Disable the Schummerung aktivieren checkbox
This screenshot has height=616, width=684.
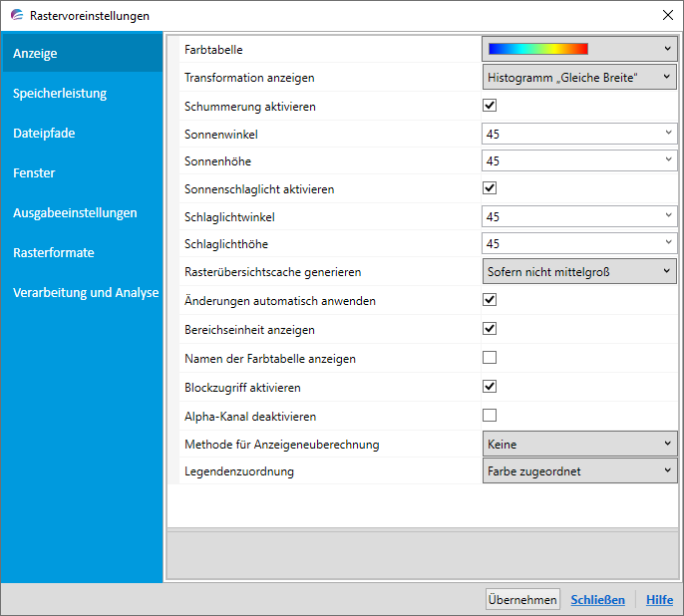490,106
